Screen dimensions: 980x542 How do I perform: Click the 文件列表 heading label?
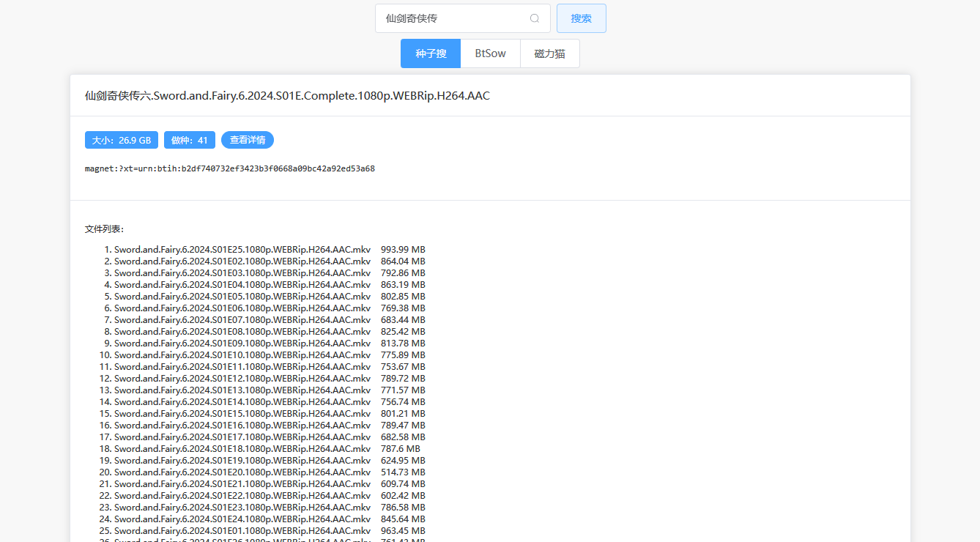(105, 229)
